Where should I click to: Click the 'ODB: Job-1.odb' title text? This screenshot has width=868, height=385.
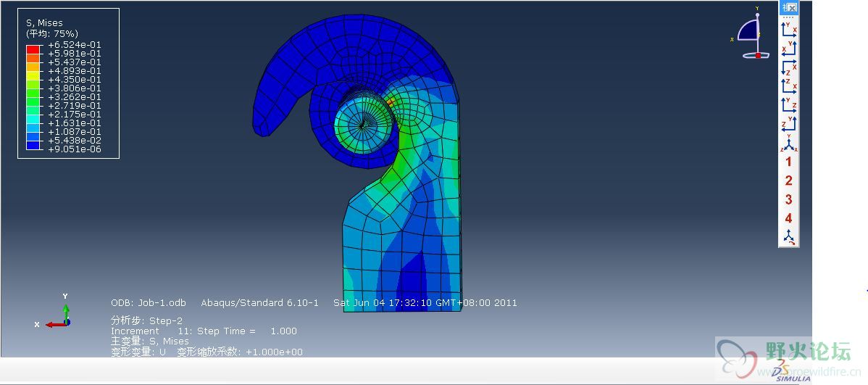click(x=149, y=303)
